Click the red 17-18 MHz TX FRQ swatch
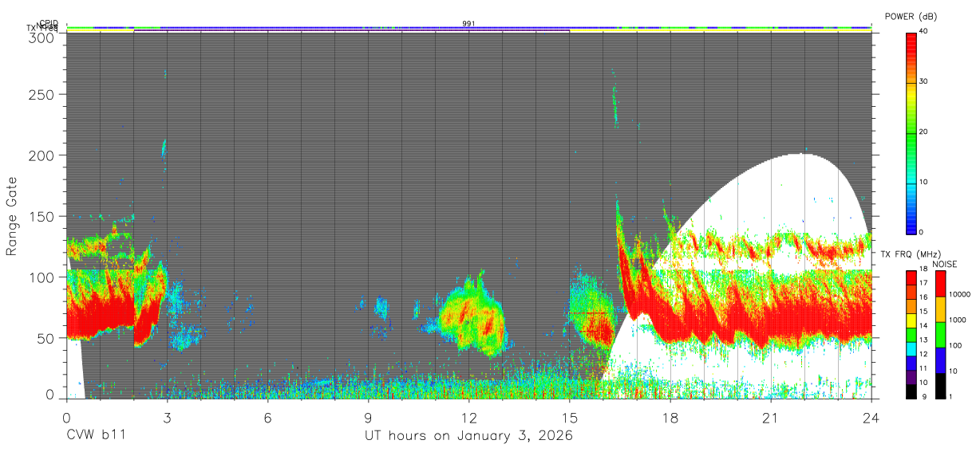The width and height of the screenshot is (980, 452). 911,278
